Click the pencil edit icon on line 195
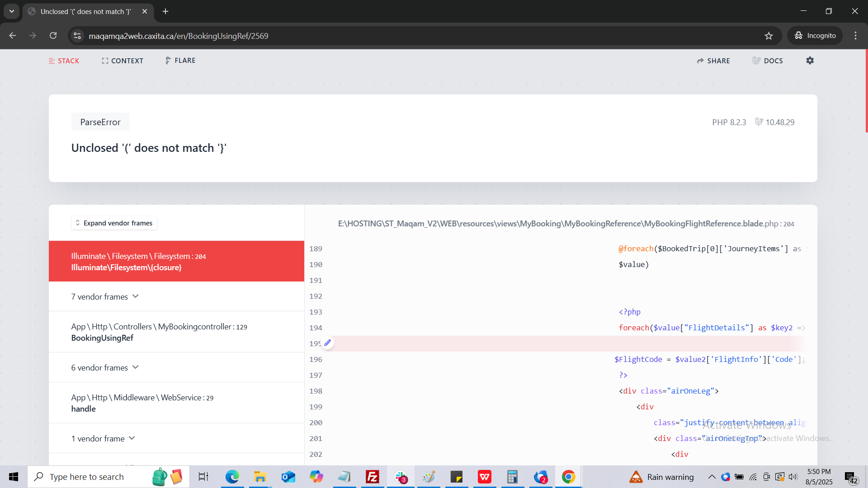 click(x=328, y=343)
